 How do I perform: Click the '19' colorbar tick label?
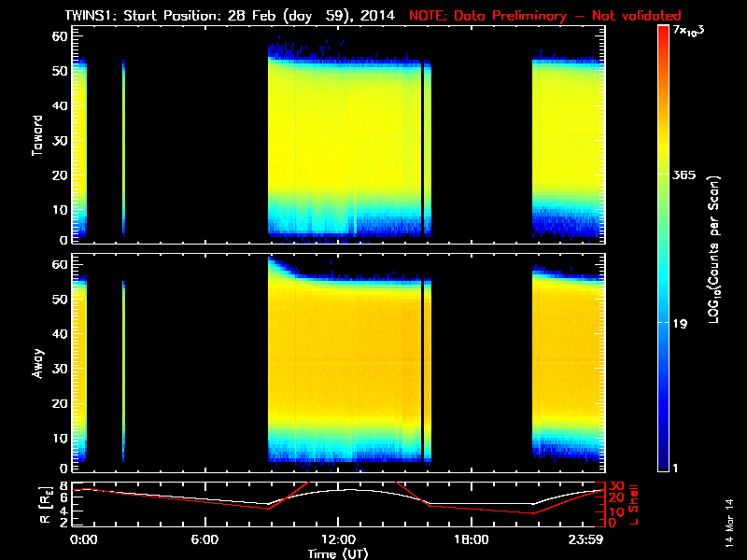[681, 324]
